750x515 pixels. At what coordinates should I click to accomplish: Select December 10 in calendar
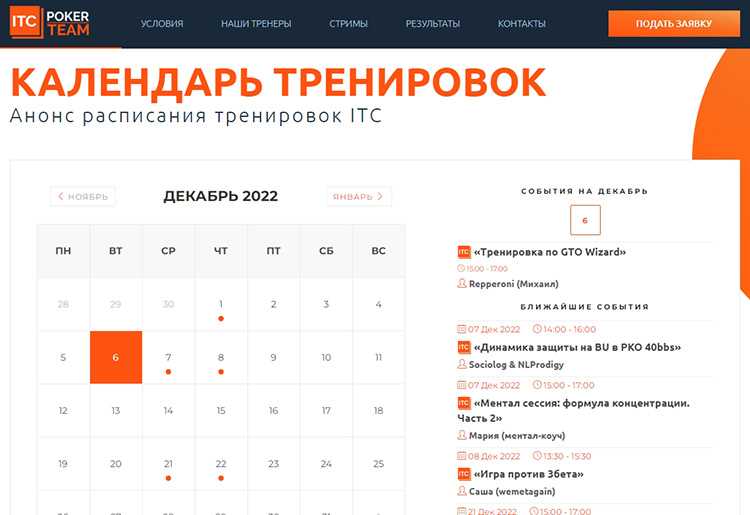coord(326,357)
